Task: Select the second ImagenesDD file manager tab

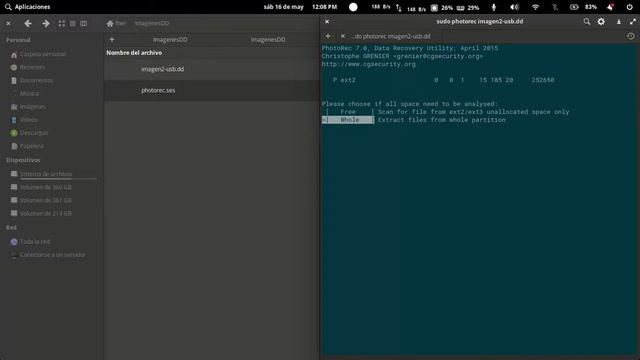Action: pos(268,40)
